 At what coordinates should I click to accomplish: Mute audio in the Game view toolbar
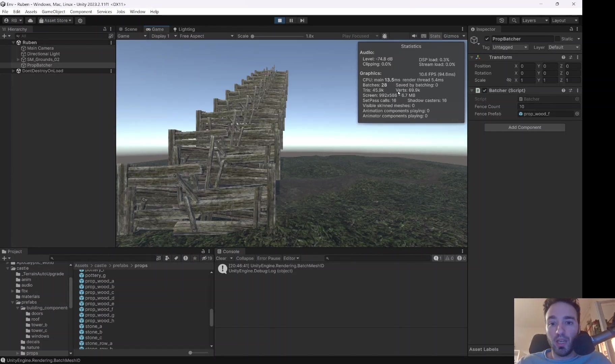click(414, 36)
